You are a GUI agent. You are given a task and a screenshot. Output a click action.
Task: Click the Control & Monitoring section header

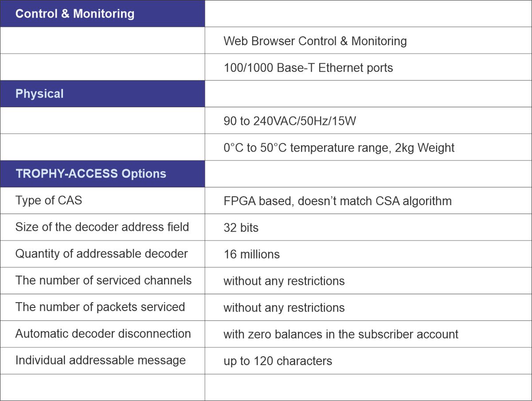pyautogui.click(x=74, y=14)
